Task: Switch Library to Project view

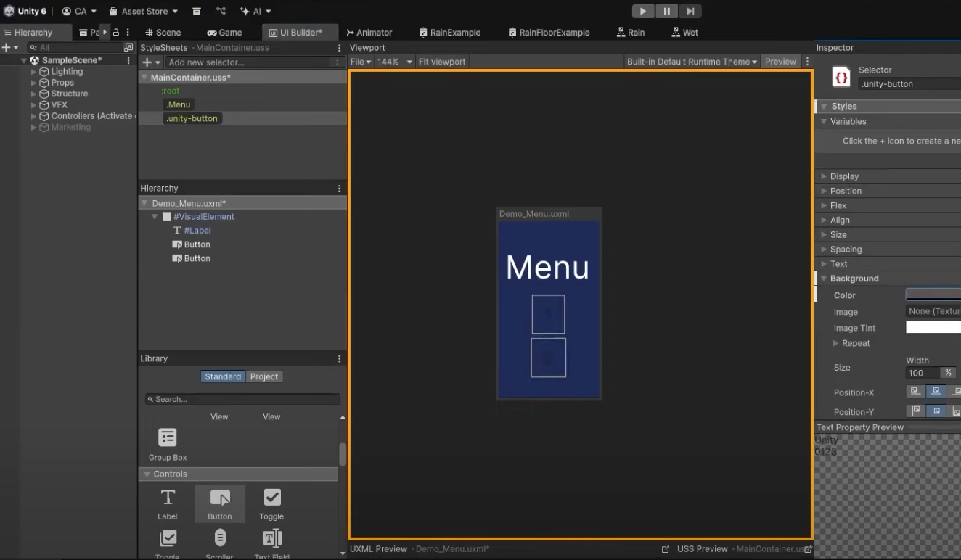Action: [x=263, y=376]
